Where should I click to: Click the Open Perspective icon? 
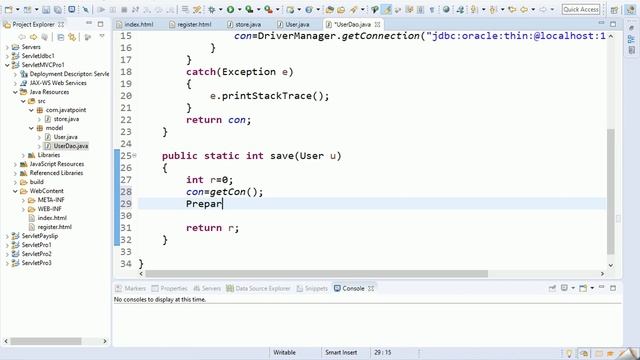(x=614, y=10)
